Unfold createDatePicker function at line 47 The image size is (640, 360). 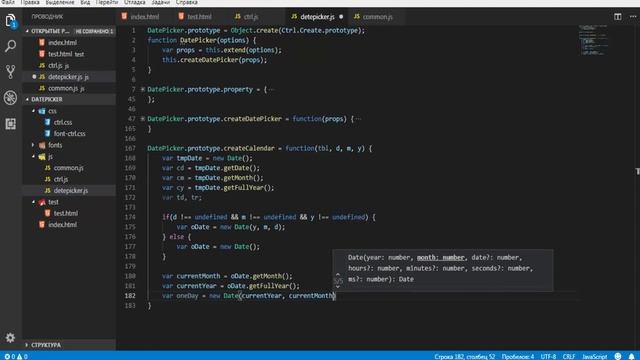point(142,119)
